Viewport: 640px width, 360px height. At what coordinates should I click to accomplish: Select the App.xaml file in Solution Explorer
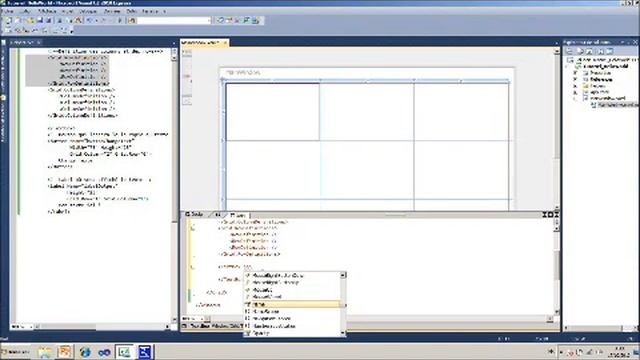[x=596, y=92]
